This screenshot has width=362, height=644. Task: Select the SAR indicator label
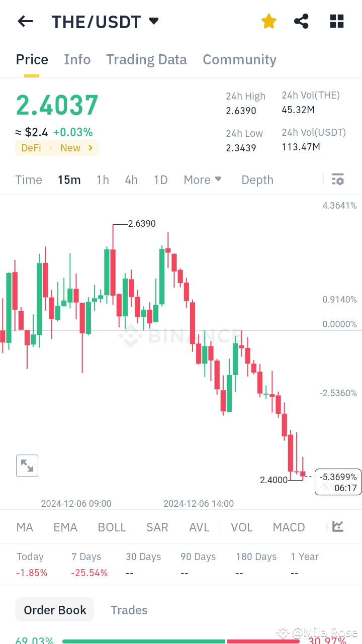(x=157, y=527)
